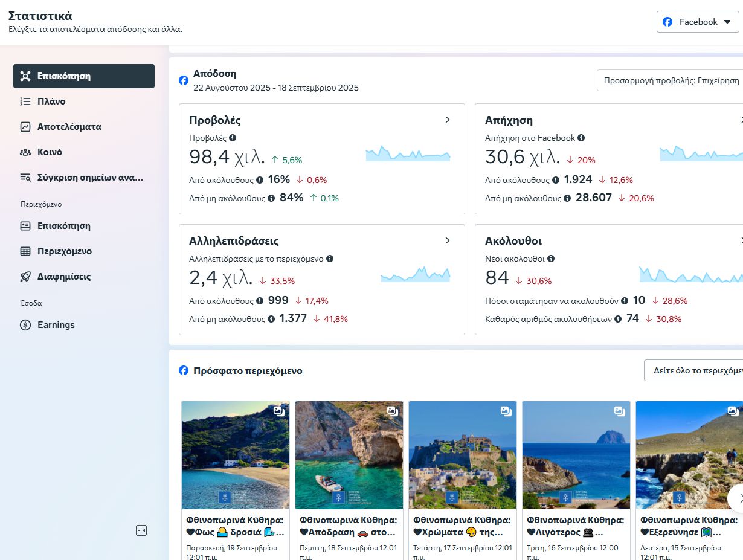This screenshot has width=743, height=560.
Task: Show info for Αλληλεπιδράσεις Από μη ακόλουθους
Action: pyautogui.click(x=271, y=319)
